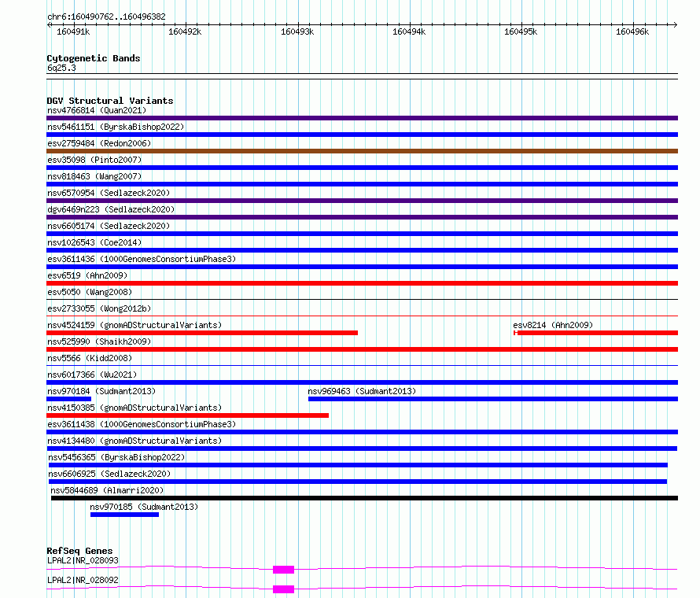Screen dimensions: 700x598
Task: Open the nsv525990 (Shaikh2009) variant
Action: pyautogui.click(x=99, y=341)
